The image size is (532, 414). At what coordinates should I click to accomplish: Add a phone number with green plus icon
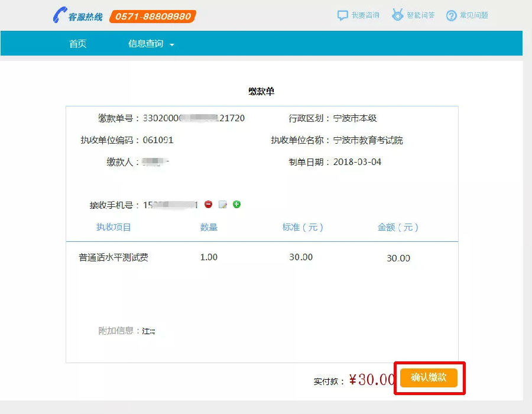point(237,205)
